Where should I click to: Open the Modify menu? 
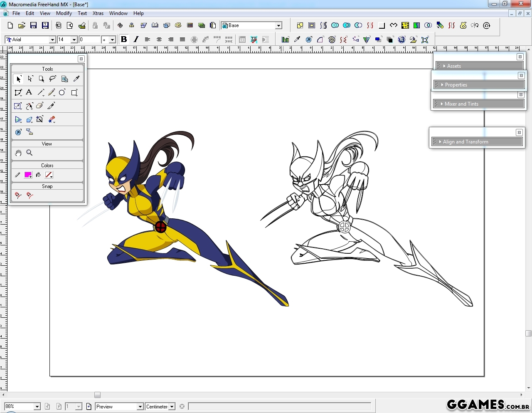[x=64, y=13]
